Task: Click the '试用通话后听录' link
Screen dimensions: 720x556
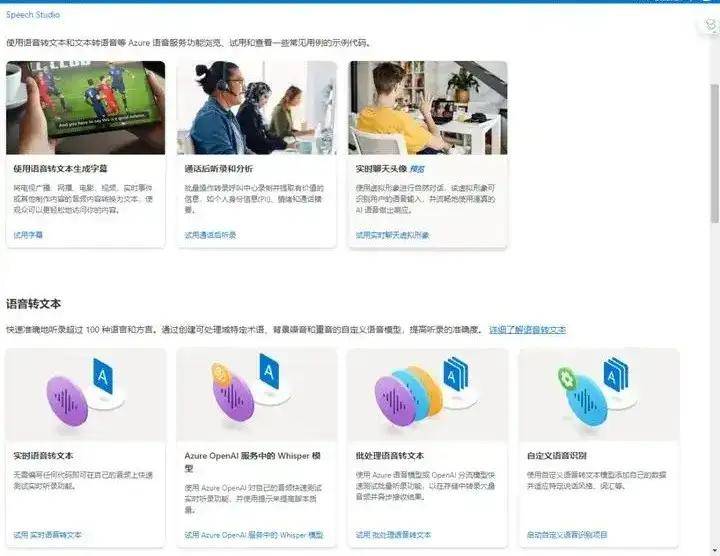Action: click(210, 235)
